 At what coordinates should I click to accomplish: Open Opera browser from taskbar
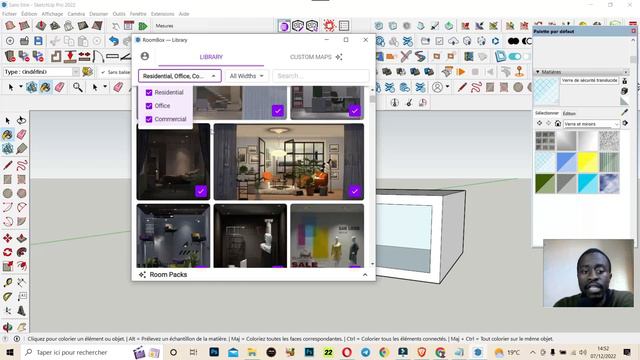[347, 352]
